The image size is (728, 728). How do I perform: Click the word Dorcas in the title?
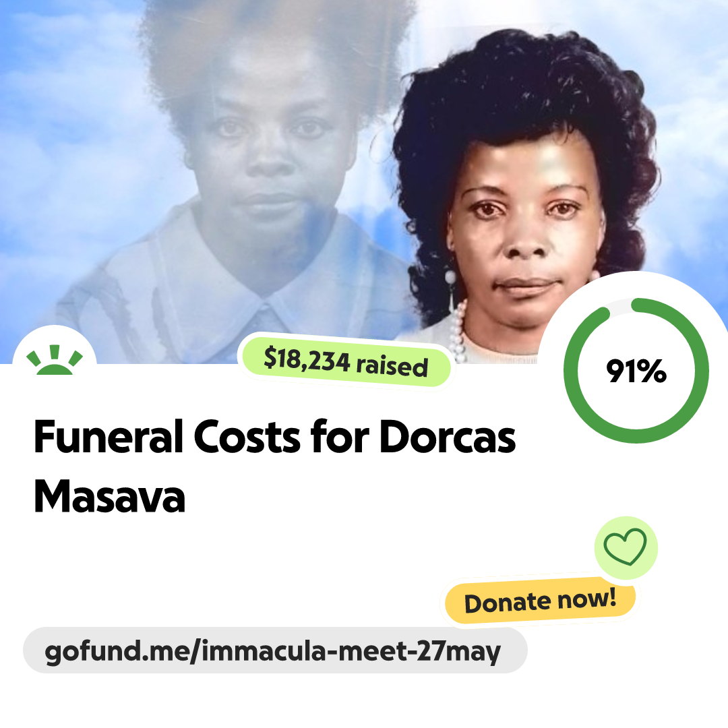(x=448, y=437)
